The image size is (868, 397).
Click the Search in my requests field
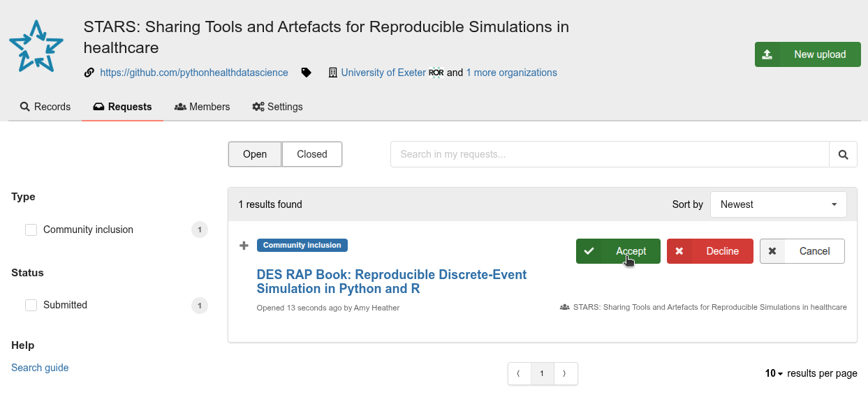(609, 154)
